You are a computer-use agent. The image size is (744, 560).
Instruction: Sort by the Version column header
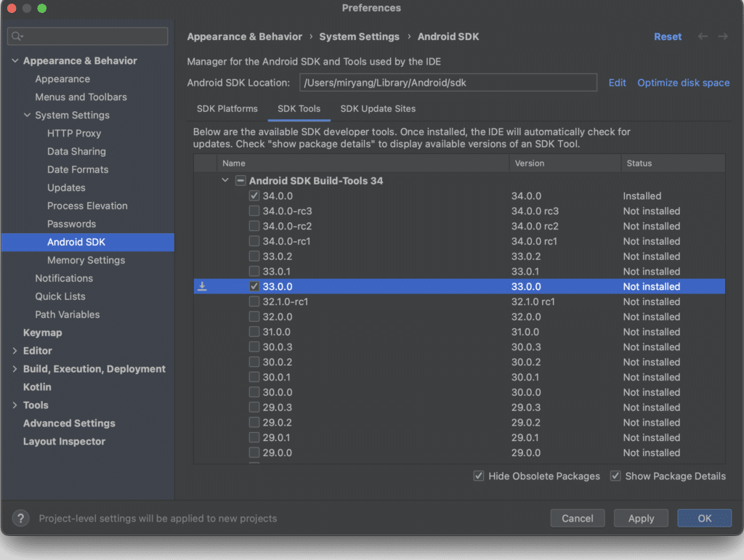(565, 163)
